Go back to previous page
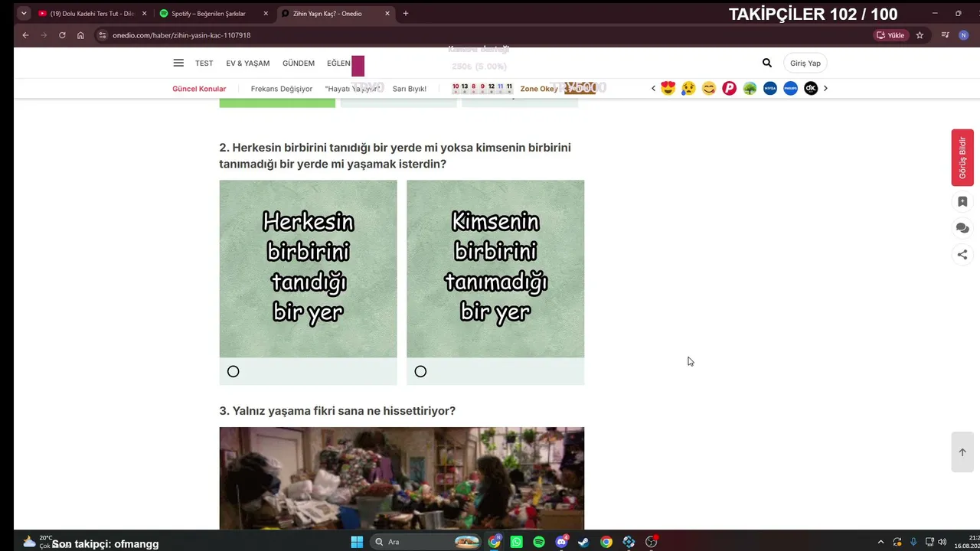 (x=25, y=35)
